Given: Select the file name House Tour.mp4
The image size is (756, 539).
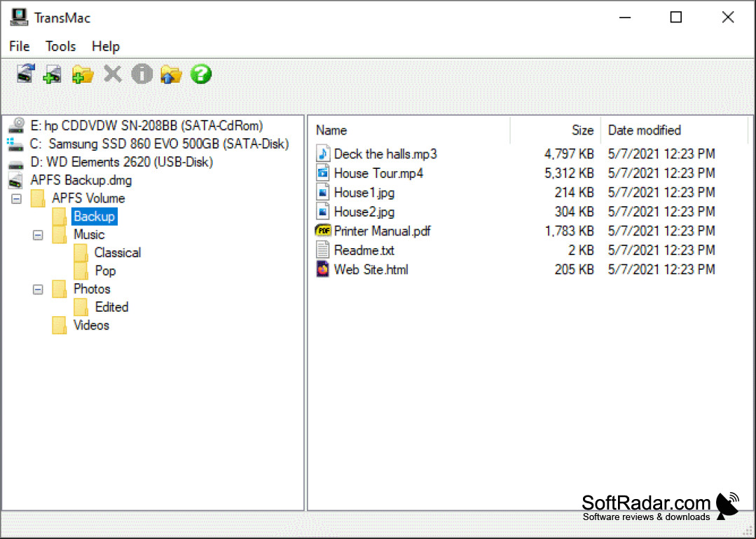Looking at the screenshot, I should click(x=378, y=173).
